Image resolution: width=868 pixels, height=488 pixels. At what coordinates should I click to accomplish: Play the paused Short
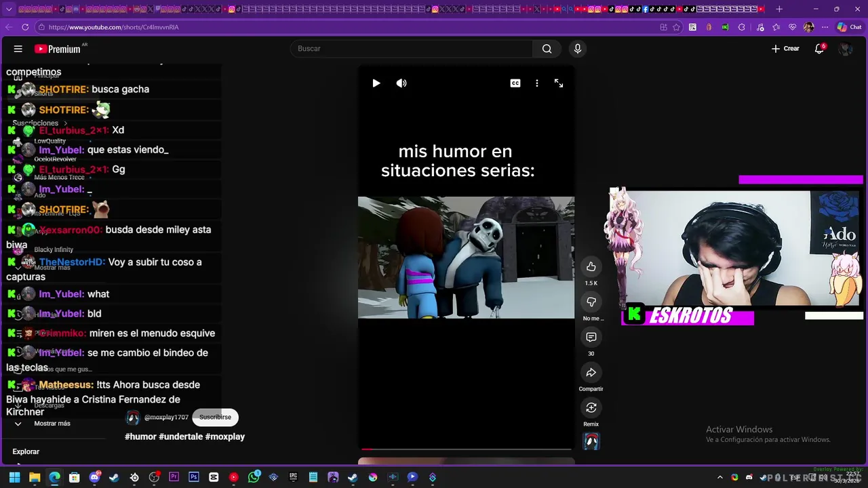click(376, 83)
